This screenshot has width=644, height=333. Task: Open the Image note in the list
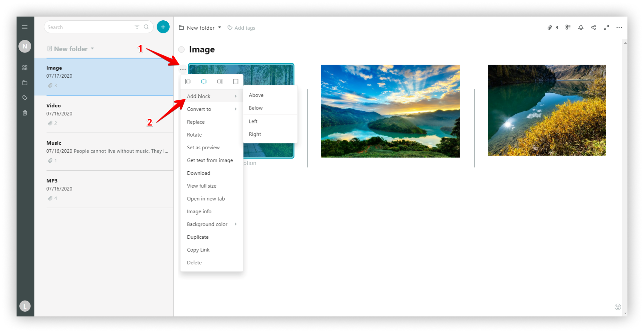coord(104,76)
